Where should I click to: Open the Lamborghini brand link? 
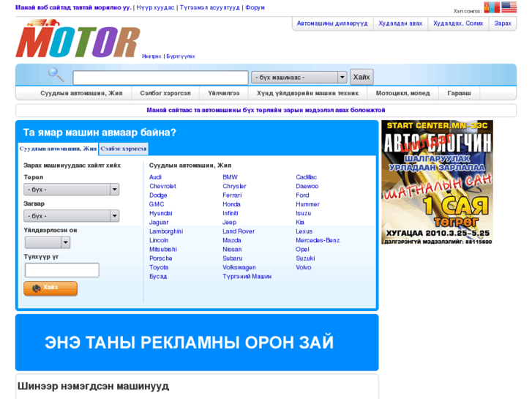pos(166,231)
